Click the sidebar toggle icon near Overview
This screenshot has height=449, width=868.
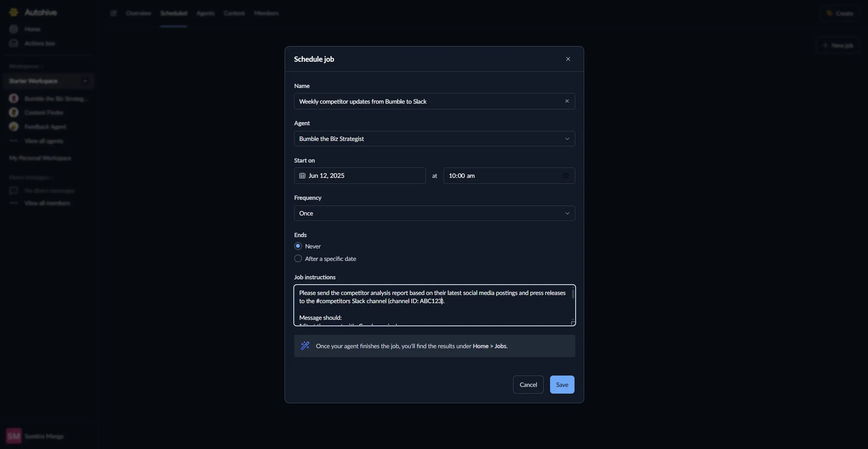click(114, 13)
